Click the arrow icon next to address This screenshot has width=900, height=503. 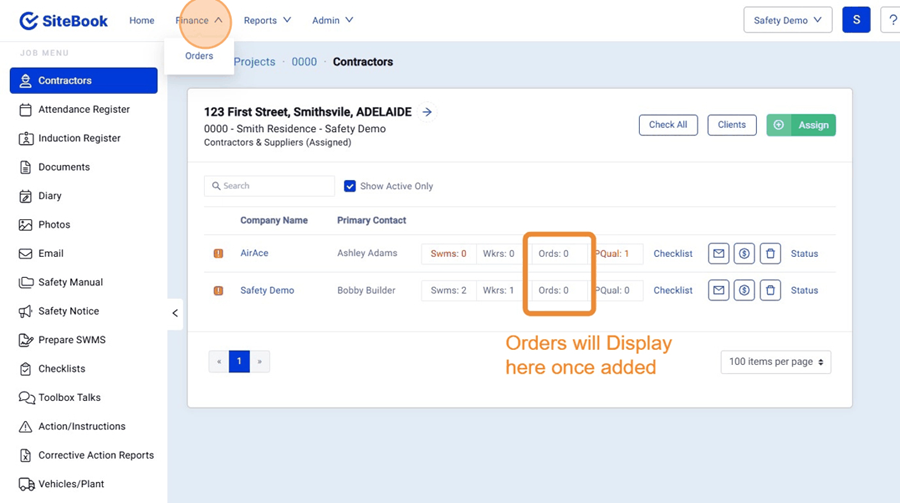pyautogui.click(x=427, y=112)
